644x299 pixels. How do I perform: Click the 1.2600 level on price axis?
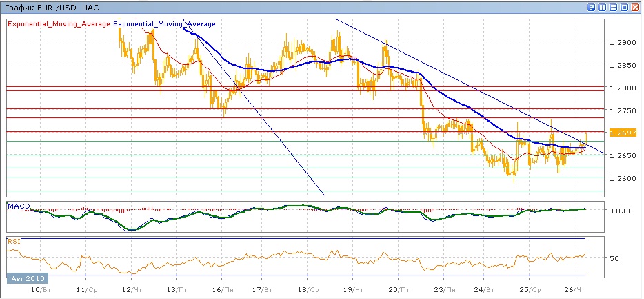point(623,178)
